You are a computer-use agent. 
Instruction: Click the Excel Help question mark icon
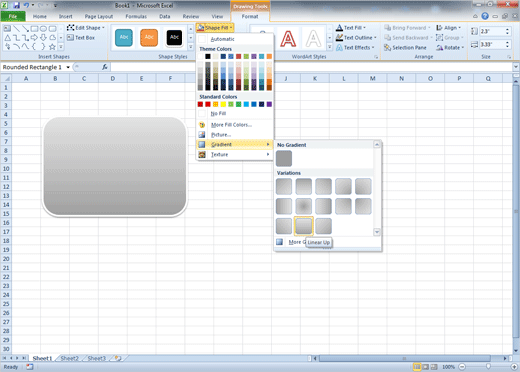(485, 16)
